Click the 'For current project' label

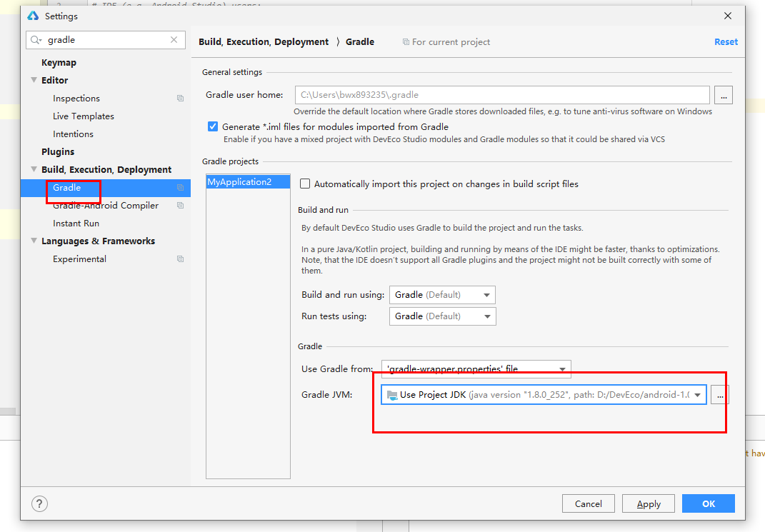pos(451,42)
